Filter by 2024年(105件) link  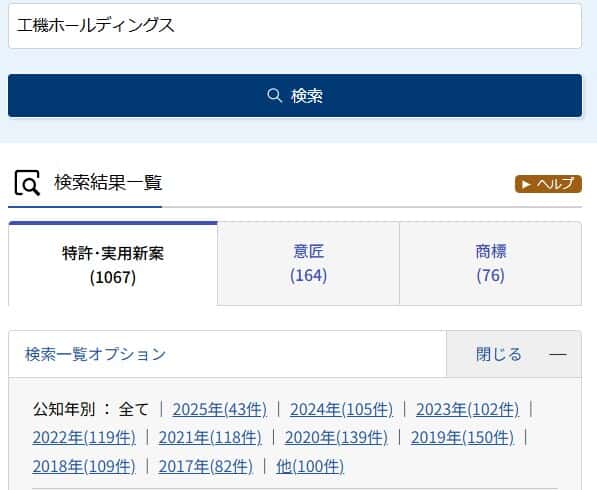(x=342, y=410)
